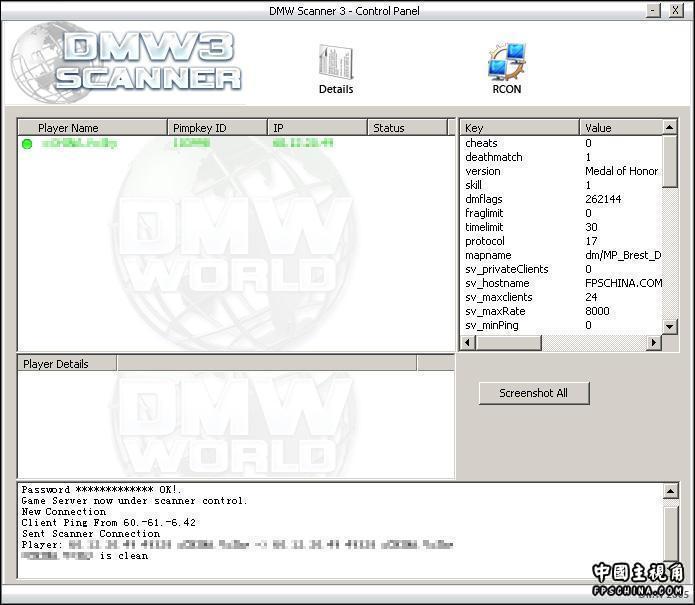Screen dimensions: 695x605
Task: Click the 30 timelimit value
Action: click(x=591, y=227)
